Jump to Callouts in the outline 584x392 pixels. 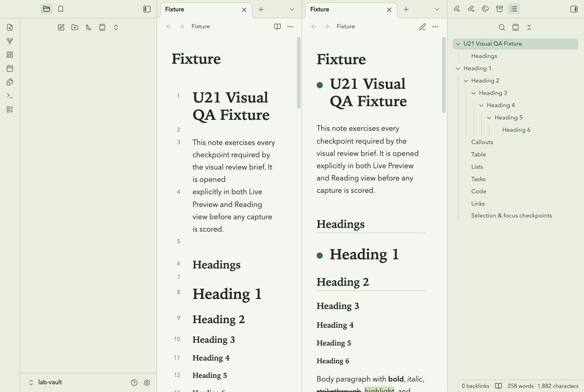(482, 142)
